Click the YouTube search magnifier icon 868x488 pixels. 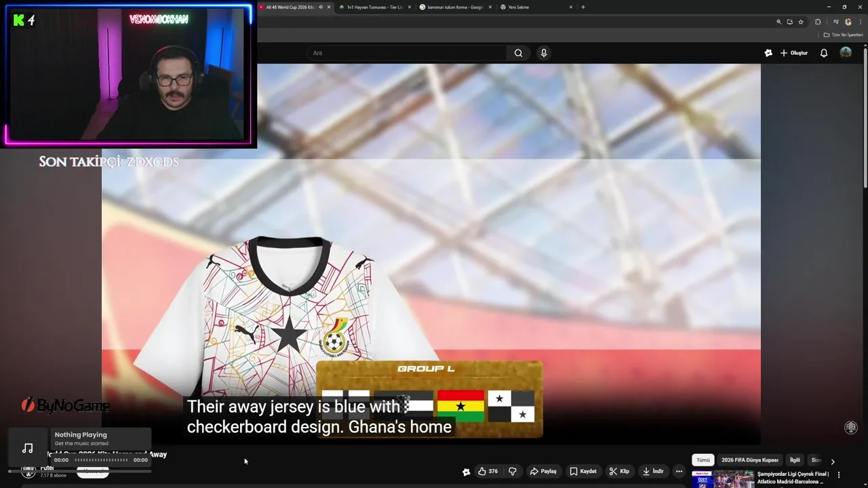518,53
